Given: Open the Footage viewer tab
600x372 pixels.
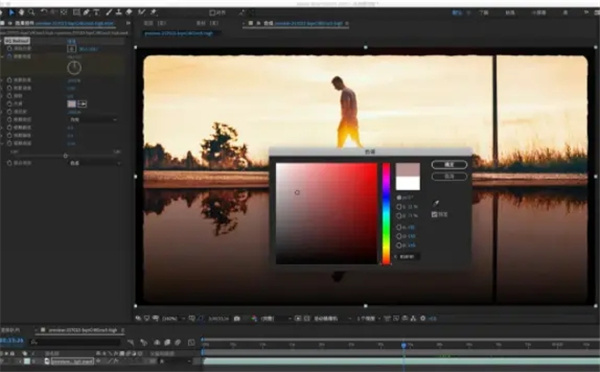Looking at the screenshot, I should (207, 23).
